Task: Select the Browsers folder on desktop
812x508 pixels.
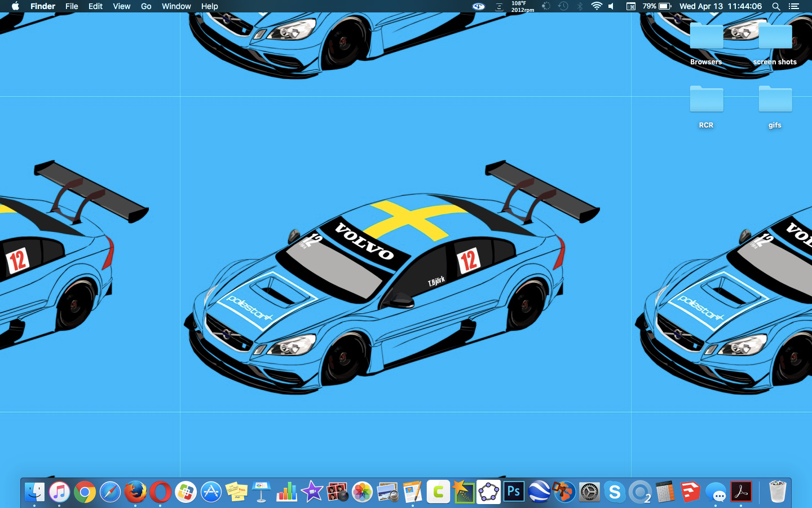Action: (706, 44)
